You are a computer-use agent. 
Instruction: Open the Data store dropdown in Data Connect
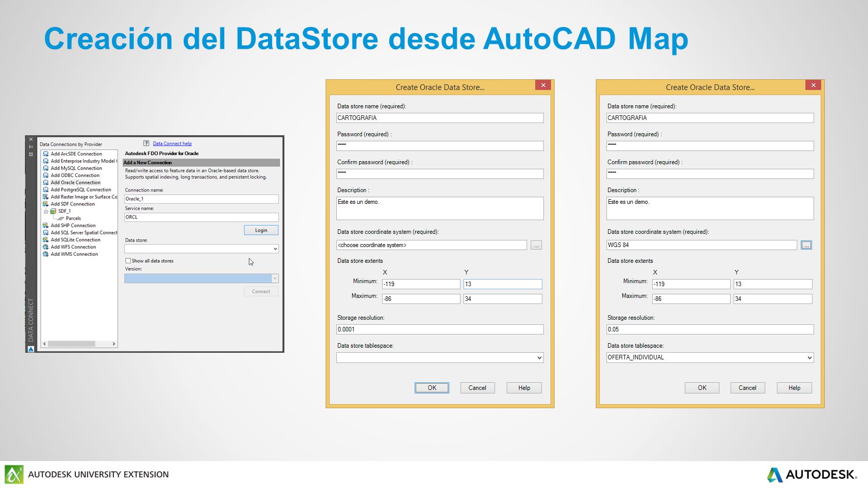point(275,249)
